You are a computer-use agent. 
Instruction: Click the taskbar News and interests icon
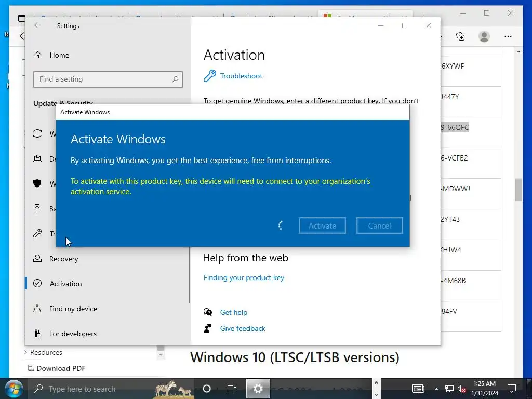[x=418, y=389]
